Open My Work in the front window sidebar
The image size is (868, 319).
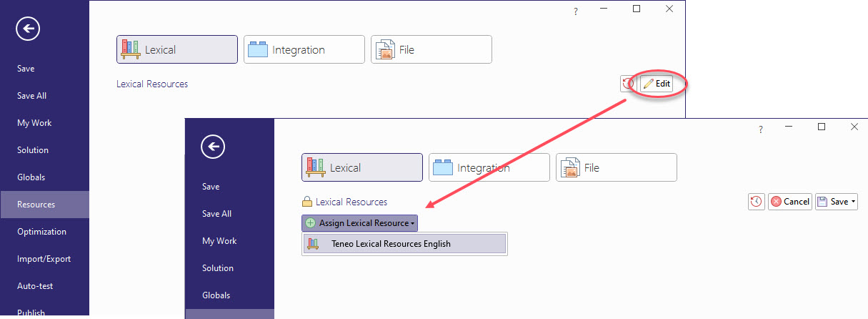click(219, 241)
